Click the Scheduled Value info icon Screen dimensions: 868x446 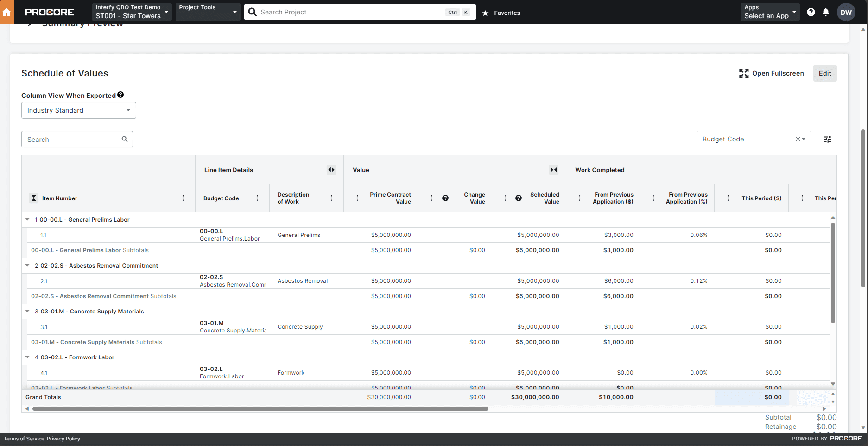tap(519, 198)
